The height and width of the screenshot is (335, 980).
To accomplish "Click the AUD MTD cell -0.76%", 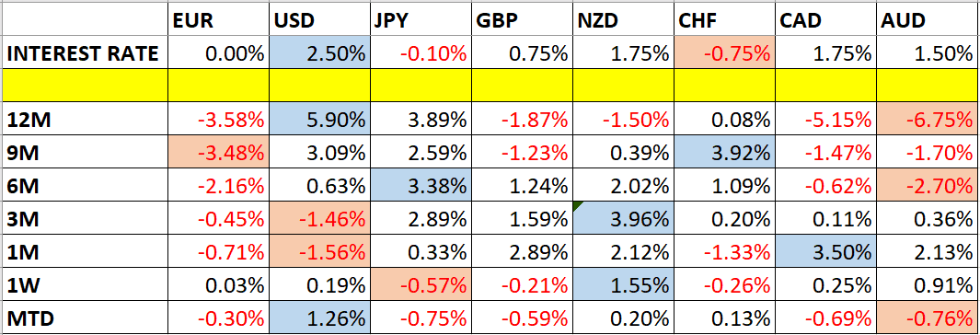I will tap(927, 318).
